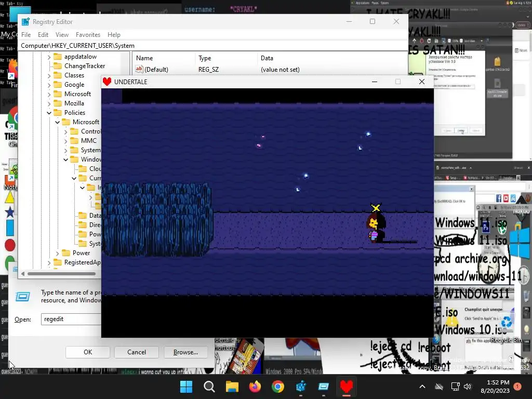Switch to Run dialog taskbar icon

coord(324,387)
